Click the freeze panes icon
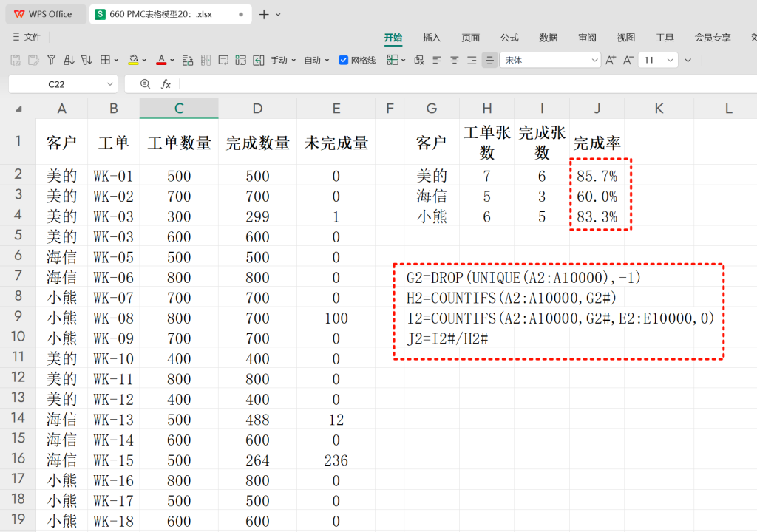This screenshot has width=757, height=532. (x=393, y=61)
